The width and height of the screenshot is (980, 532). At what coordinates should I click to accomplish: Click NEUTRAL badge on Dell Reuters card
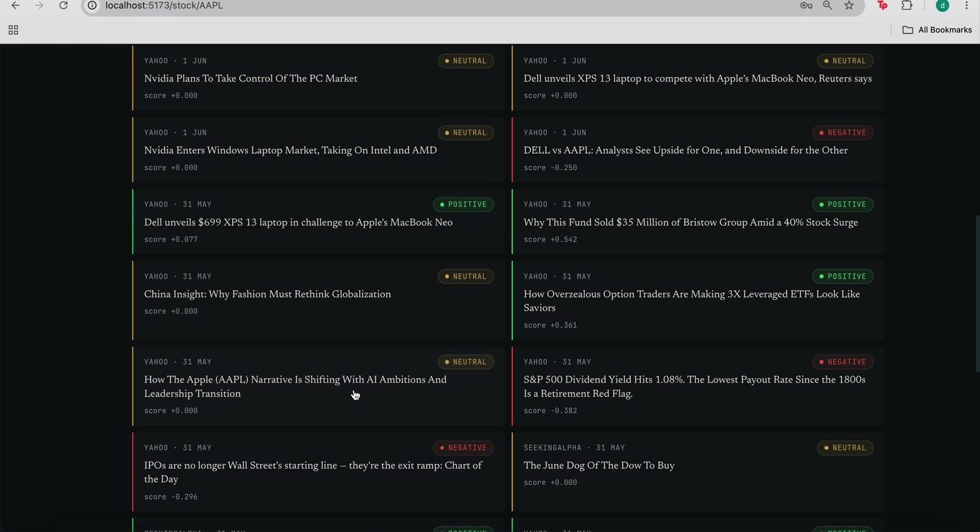pos(845,61)
